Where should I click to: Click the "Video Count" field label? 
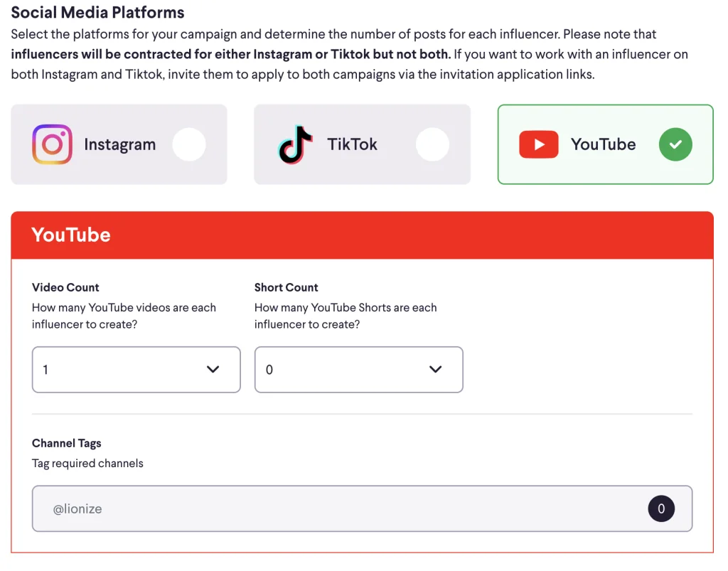point(65,287)
